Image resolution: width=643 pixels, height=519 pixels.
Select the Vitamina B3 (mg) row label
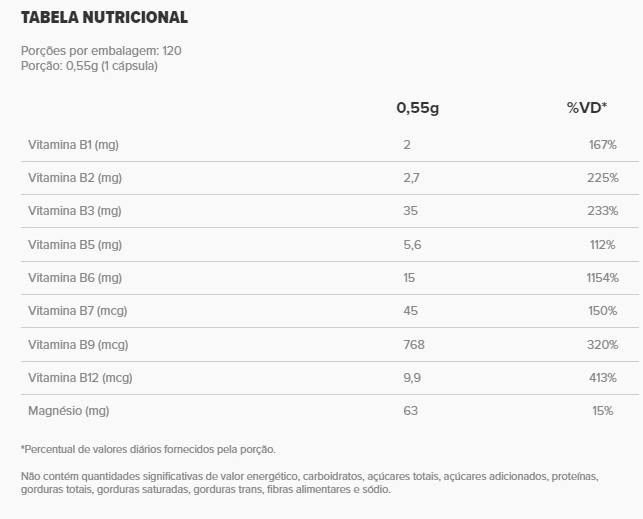click(x=75, y=211)
